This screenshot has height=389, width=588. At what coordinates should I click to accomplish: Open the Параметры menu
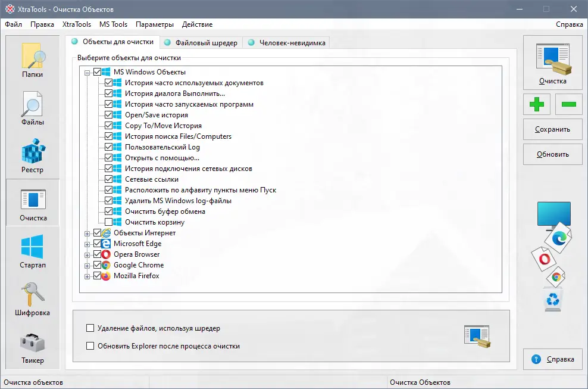pyautogui.click(x=155, y=24)
